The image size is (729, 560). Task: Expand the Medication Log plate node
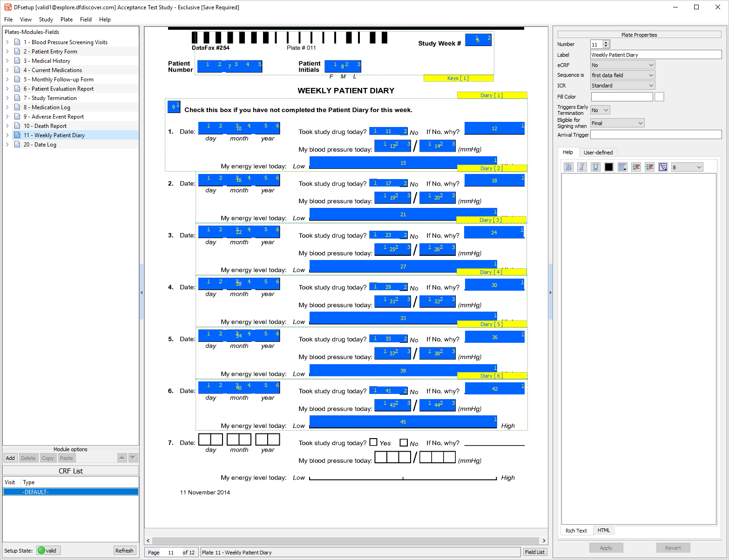(x=7, y=107)
